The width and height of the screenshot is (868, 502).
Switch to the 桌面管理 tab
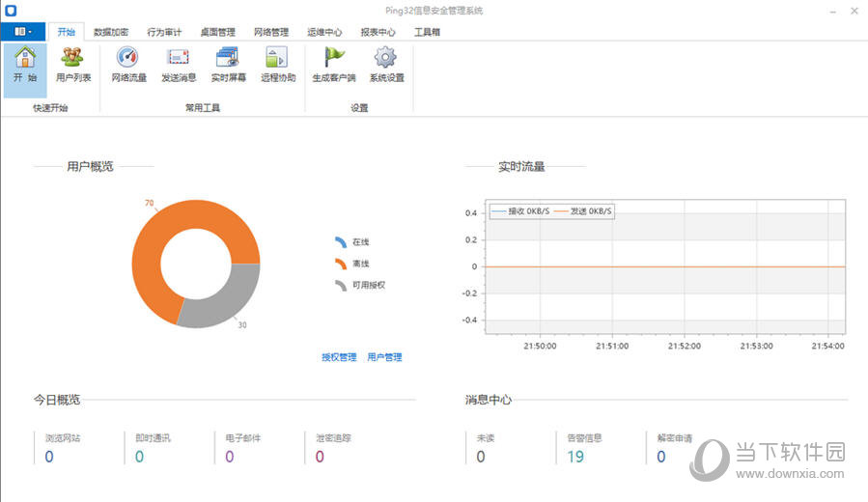tap(217, 32)
